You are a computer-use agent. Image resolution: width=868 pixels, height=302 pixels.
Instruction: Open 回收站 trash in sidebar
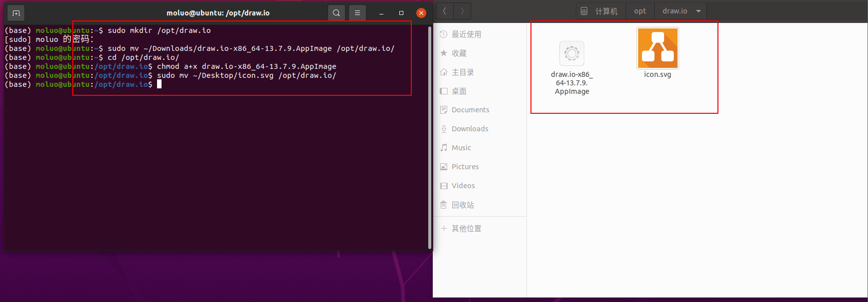(x=480, y=205)
